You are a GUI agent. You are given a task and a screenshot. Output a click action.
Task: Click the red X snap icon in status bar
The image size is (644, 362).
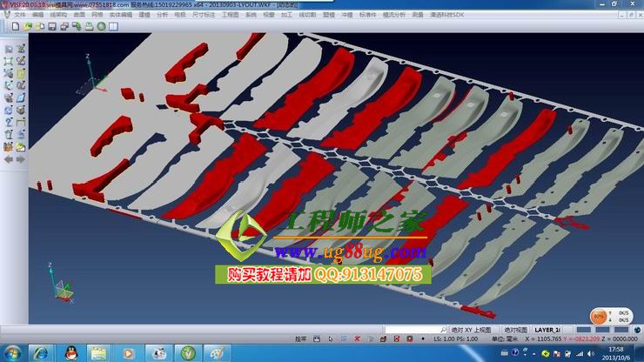click(x=357, y=339)
